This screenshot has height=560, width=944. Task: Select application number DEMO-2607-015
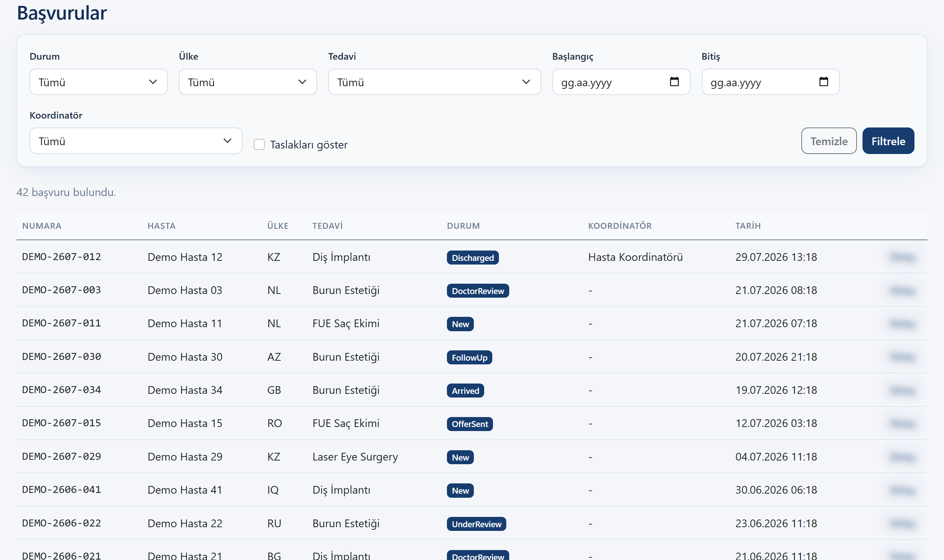(x=62, y=423)
